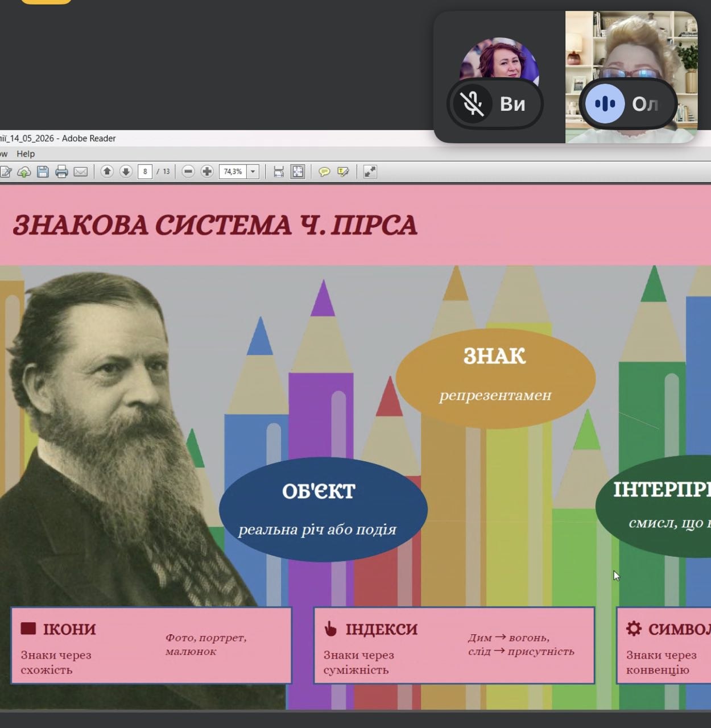Click the speaking participant Ол video tile
This screenshot has width=711, height=728.
(631, 77)
